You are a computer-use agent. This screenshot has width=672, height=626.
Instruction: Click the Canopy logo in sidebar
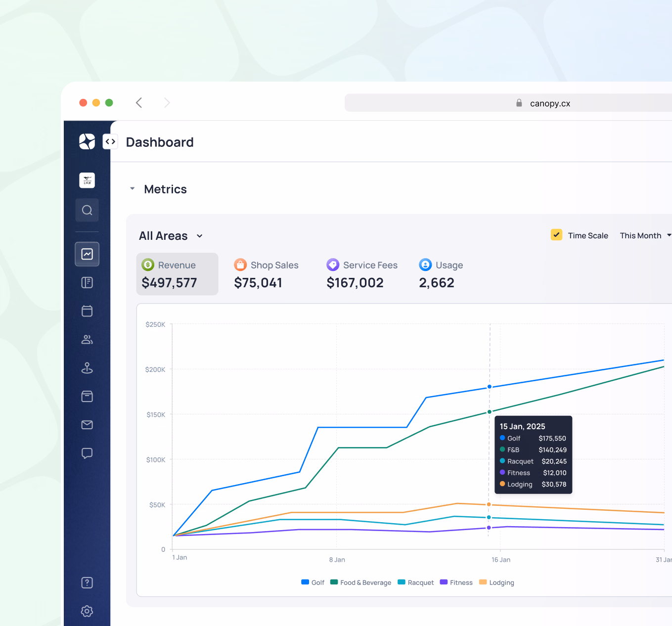point(87,141)
